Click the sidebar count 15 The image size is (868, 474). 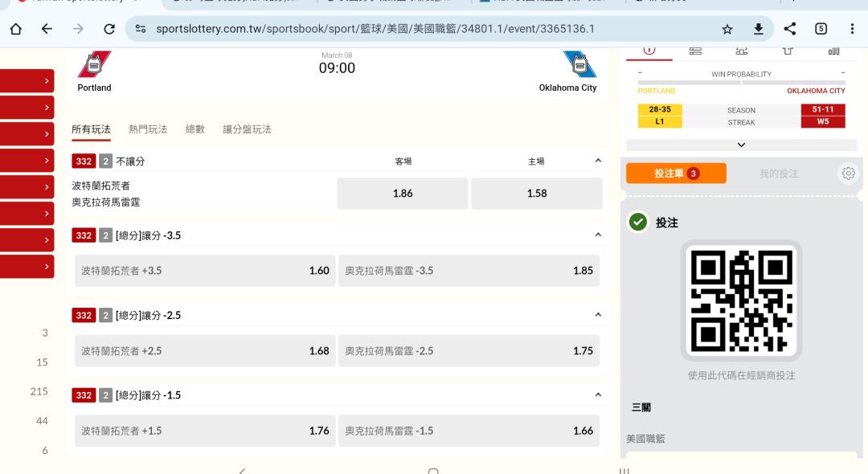click(x=42, y=362)
